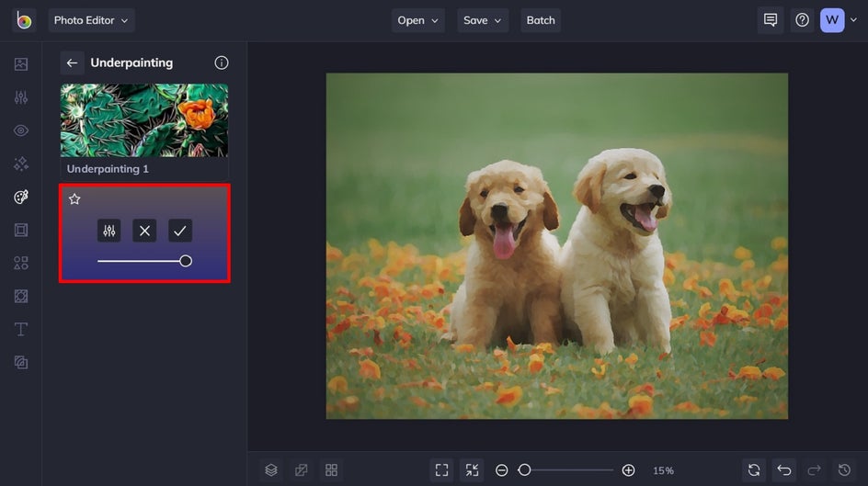The width and height of the screenshot is (868, 486).
Task: Open the Edit sliders sidebar icon
Action: click(x=21, y=97)
